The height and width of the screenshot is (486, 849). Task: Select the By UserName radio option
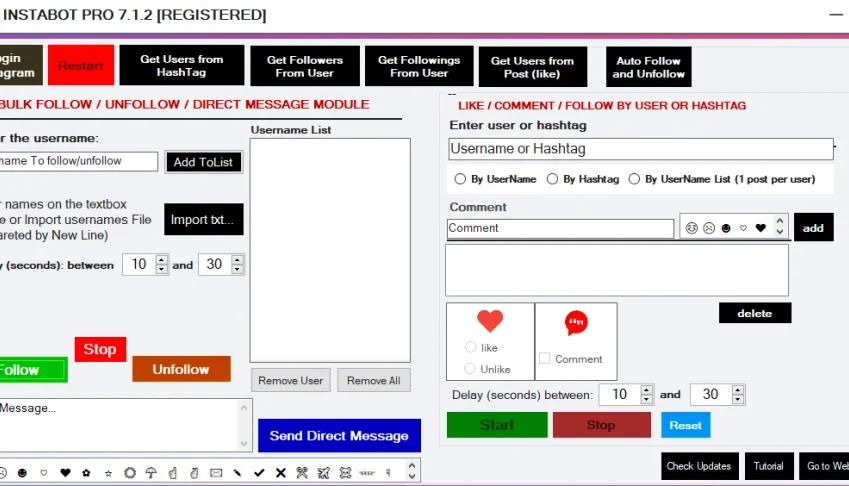460,179
